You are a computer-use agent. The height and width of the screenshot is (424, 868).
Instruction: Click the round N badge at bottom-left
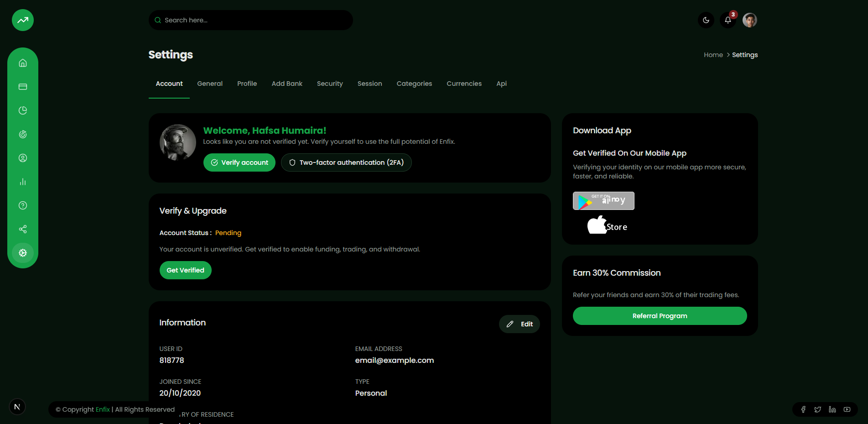17,407
